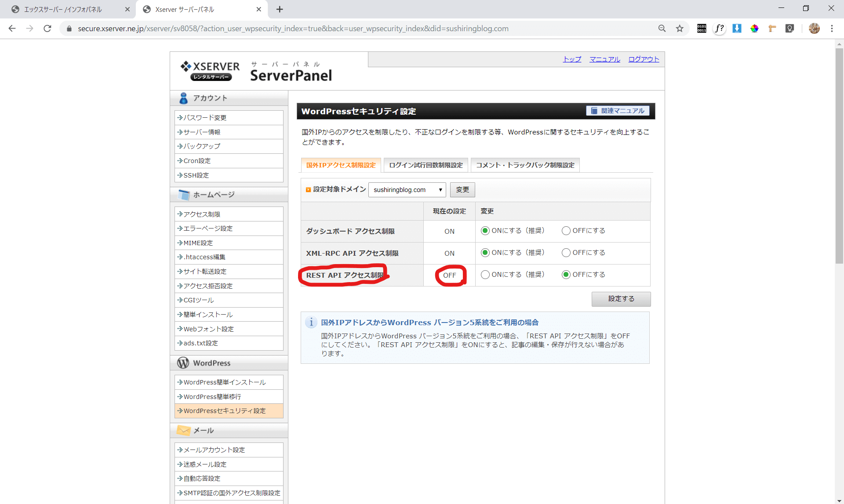Open SMTP認証の国外アクセス制限設定 in sidebar
The height and width of the screenshot is (504, 844).
coord(229,493)
